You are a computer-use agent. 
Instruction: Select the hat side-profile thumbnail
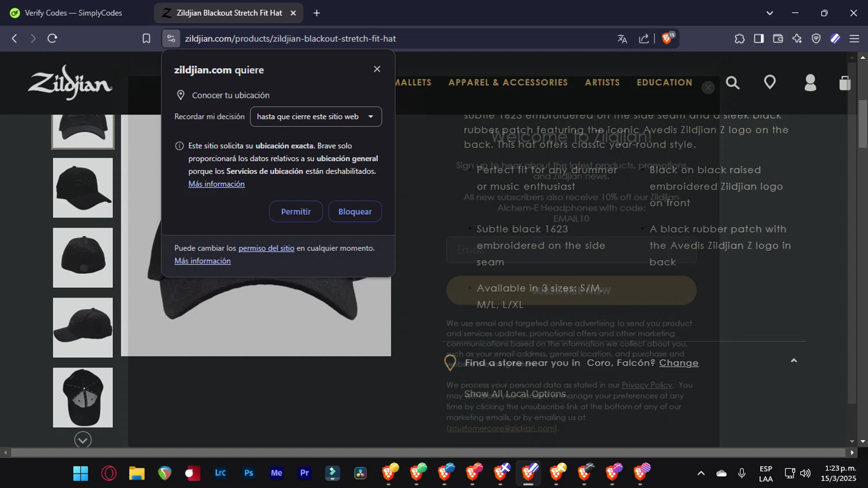pyautogui.click(x=83, y=328)
